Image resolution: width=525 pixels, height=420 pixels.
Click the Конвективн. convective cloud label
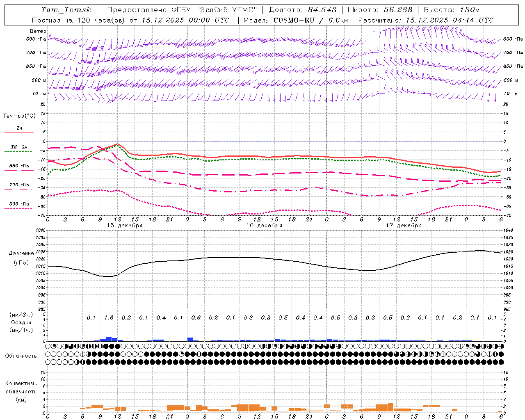[x=21, y=383]
